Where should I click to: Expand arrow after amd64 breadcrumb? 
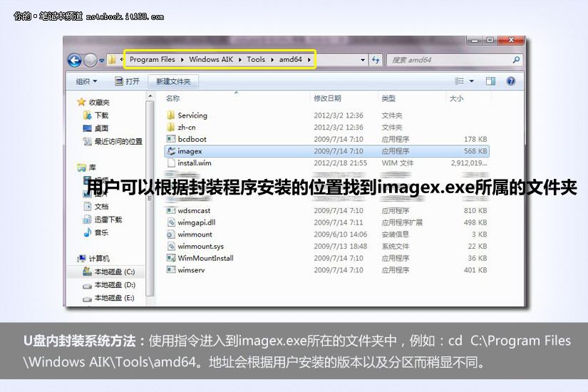(x=309, y=60)
